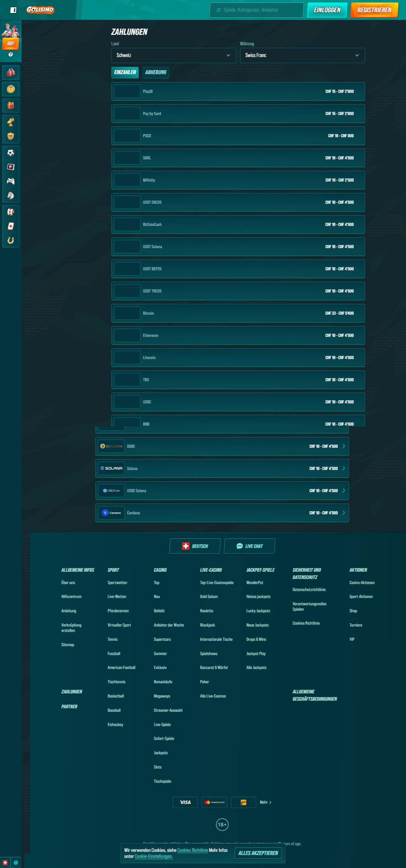This screenshot has width=406, height=868.
Task: Open Allgemeine Geschäftsbedingungen footer link
Action: click(x=315, y=695)
